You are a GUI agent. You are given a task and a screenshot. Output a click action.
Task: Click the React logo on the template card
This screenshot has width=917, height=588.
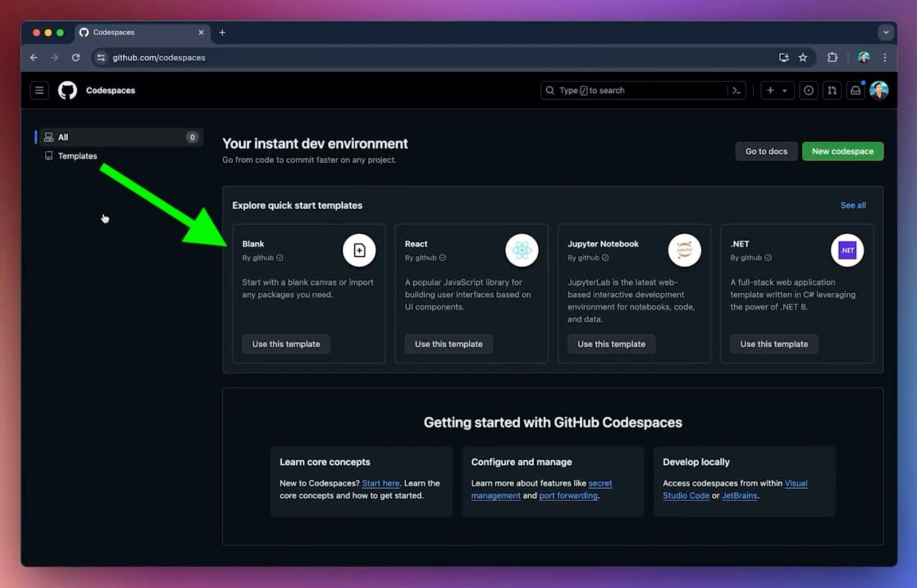pyautogui.click(x=522, y=250)
